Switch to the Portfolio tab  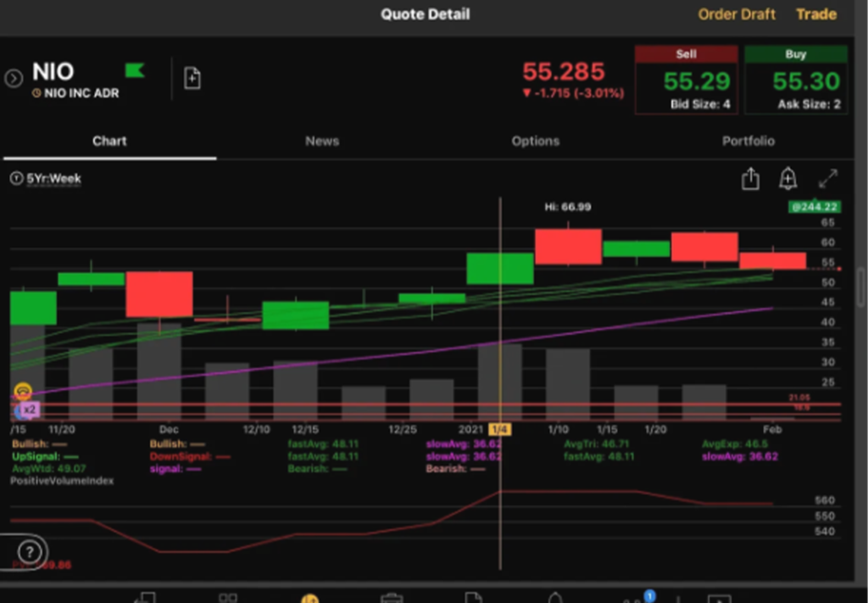(x=748, y=141)
